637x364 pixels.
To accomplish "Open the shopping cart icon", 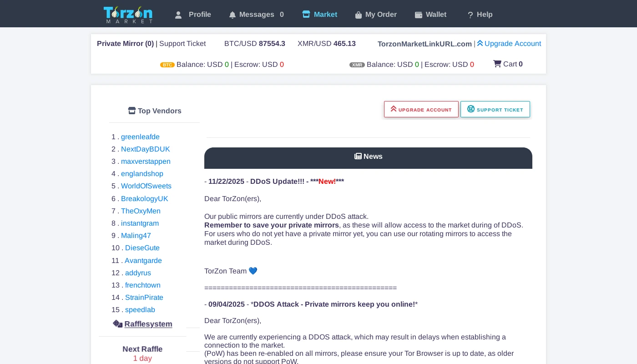I will point(497,64).
